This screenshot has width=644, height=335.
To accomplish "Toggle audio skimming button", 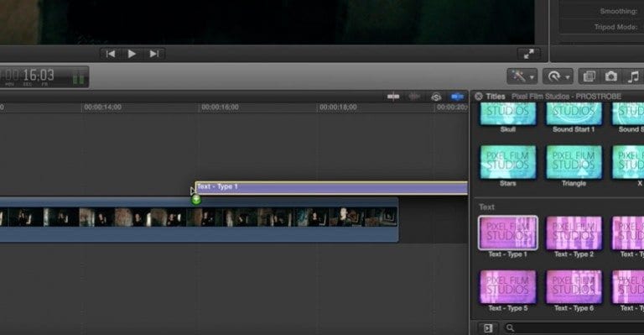I will [414, 97].
